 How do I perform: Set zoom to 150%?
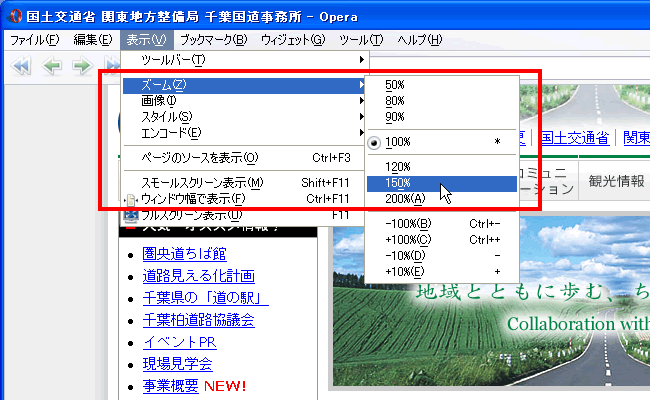[442, 183]
